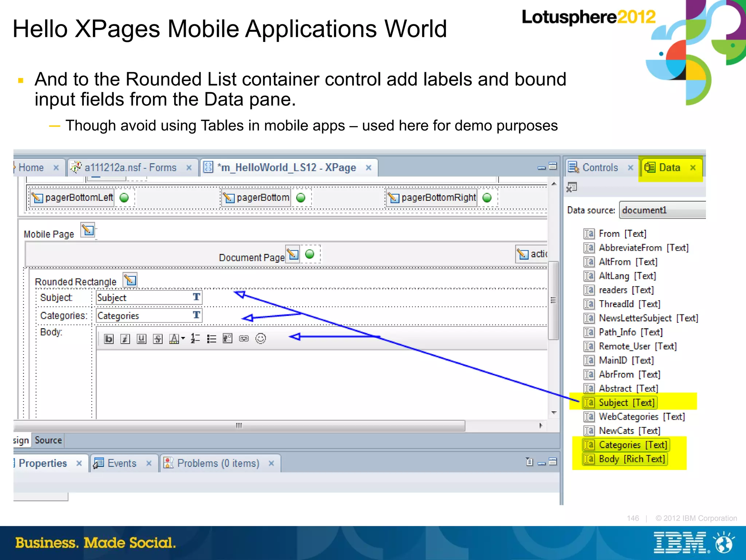Click the editor horizontal scrollbar
746x560 pixels.
(x=239, y=426)
